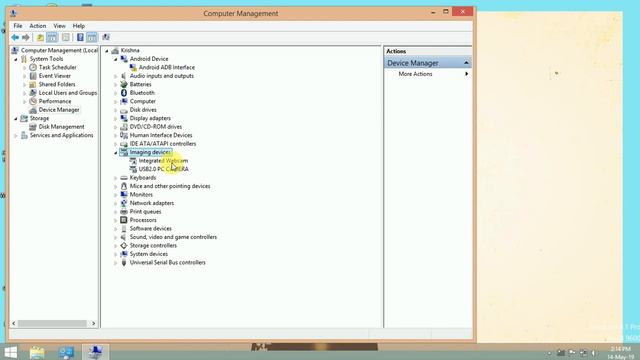Open File Explorer from the taskbar
The height and width of the screenshot is (360, 640).
pyautogui.click(x=37, y=352)
